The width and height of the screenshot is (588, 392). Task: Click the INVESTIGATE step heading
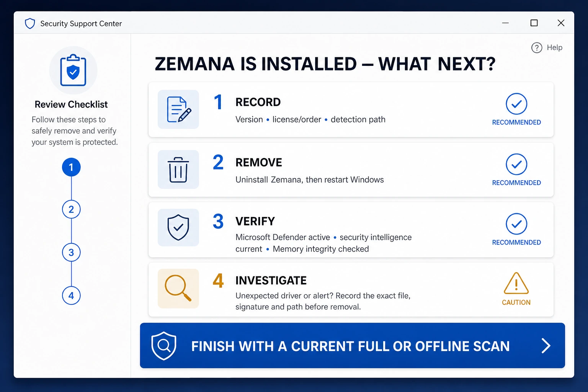(271, 281)
